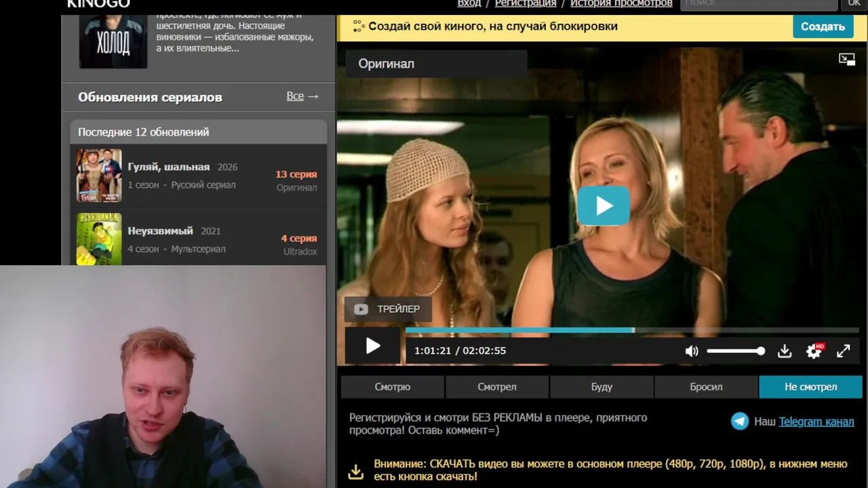
Task: Open История просмотров link
Action: (621, 3)
